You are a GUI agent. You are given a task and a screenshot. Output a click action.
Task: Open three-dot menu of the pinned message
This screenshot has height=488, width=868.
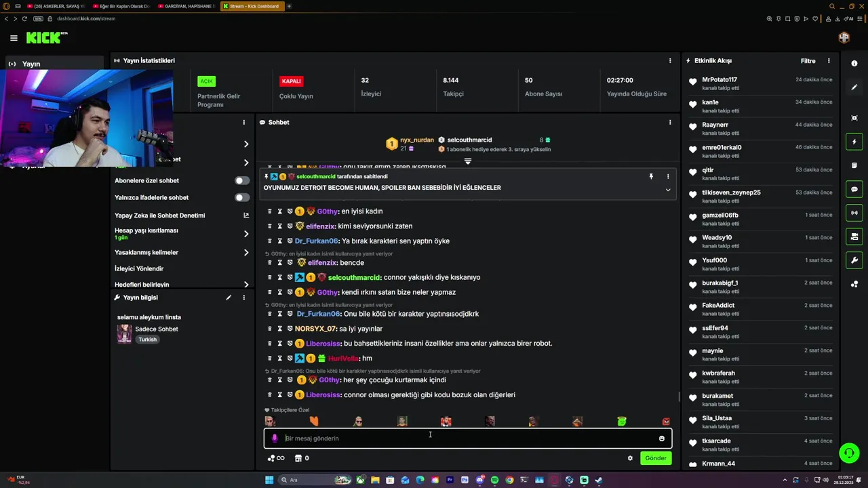coord(668,176)
